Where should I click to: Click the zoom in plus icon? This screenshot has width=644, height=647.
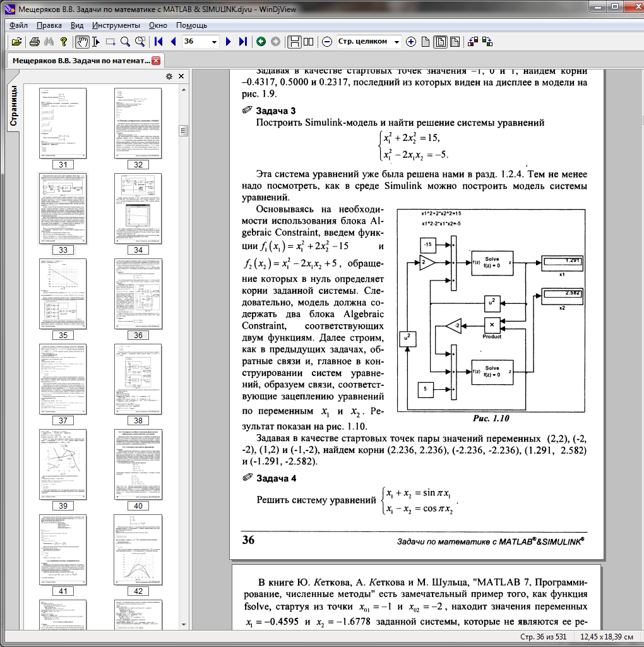pos(411,42)
